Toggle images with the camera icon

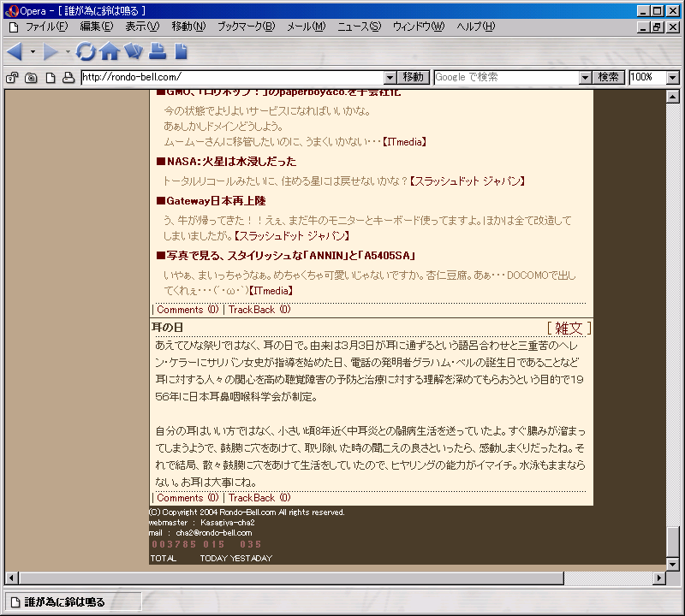[31, 78]
